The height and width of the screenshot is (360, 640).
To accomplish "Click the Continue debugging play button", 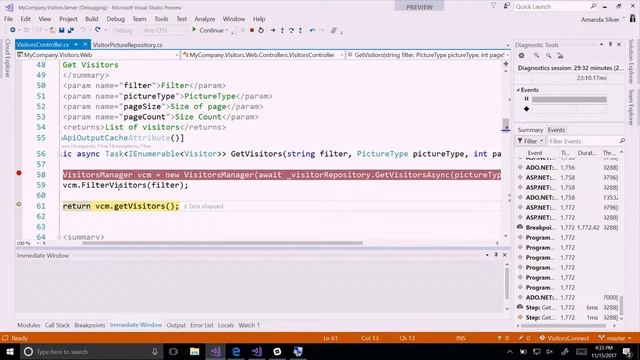I will (x=194, y=30).
